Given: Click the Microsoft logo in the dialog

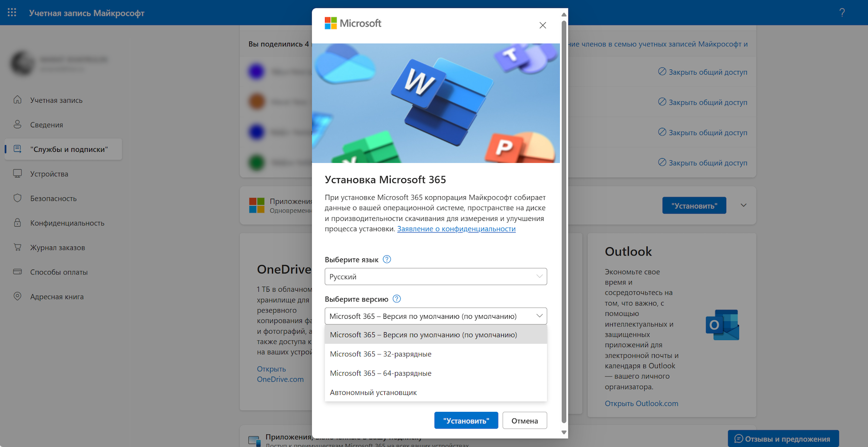Looking at the screenshot, I should click(353, 23).
